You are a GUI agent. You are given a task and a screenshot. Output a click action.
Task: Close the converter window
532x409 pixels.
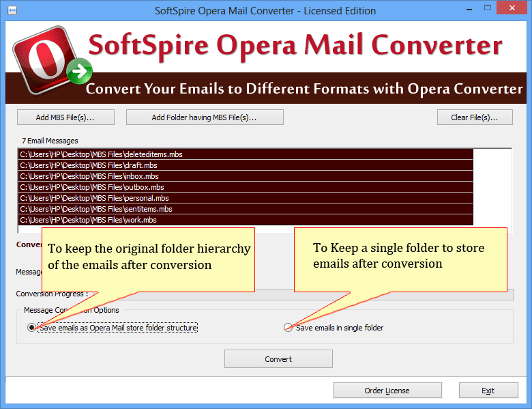[x=512, y=8]
